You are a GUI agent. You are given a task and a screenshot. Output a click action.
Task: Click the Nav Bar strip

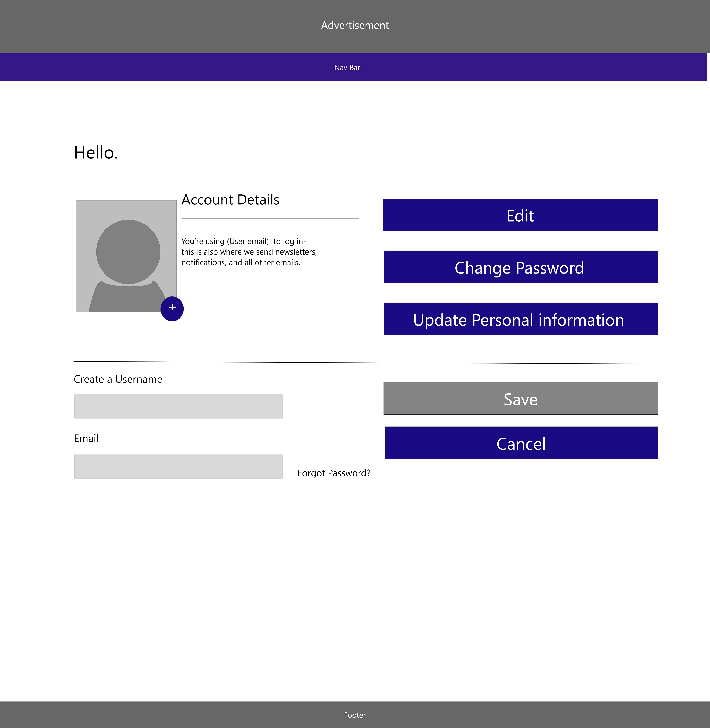354,67
